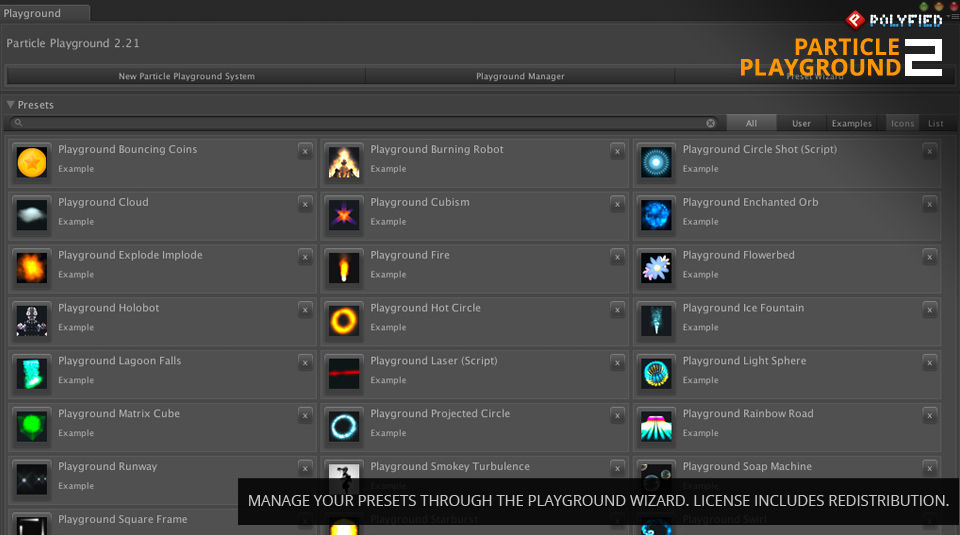The width and height of the screenshot is (960, 535).
Task: Remove the Playground Lagoon Falls preset
Action: (x=305, y=362)
